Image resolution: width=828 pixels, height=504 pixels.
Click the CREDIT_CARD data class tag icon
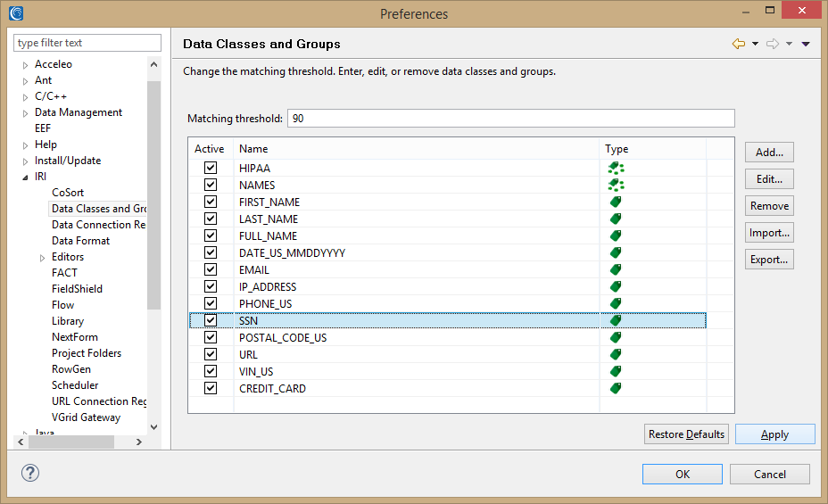pos(615,388)
